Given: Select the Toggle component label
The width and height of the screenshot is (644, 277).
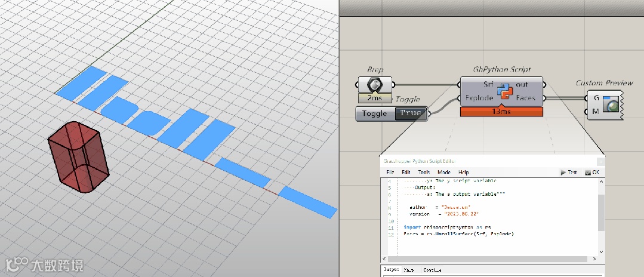Looking at the screenshot, I should click(374, 113).
